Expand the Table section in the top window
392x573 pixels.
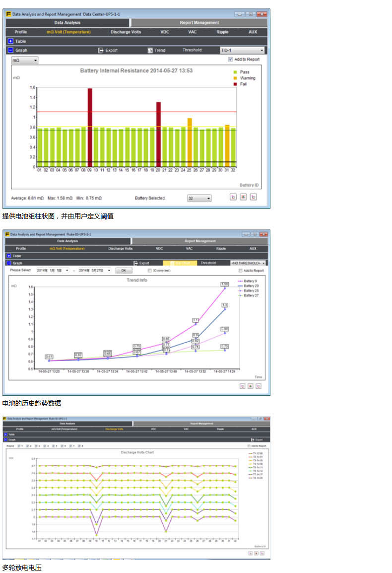click(x=9, y=41)
